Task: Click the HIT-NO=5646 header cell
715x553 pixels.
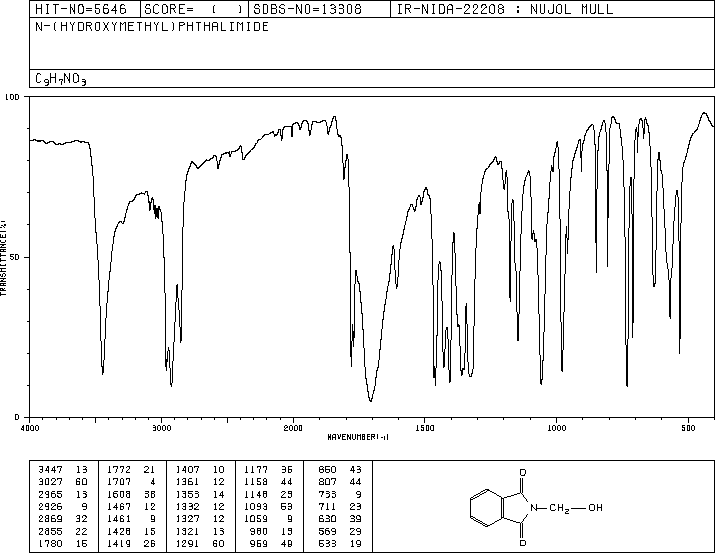Action: point(81,9)
